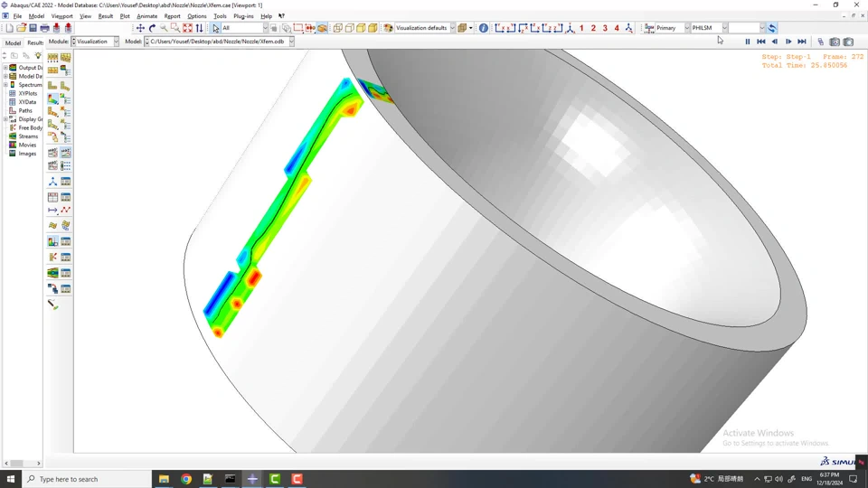Screen dimensions: 868x488
Task: Click the Color Code palette icon
Action: point(388,28)
